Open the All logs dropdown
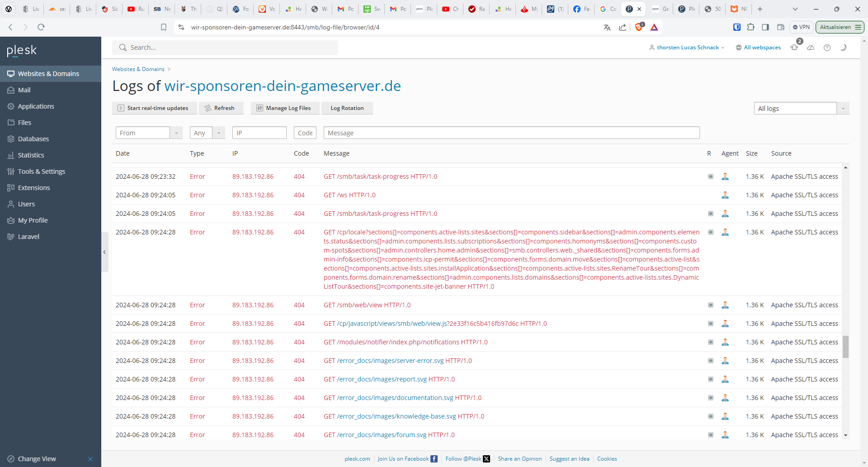868x467 pixels. (x=801, y=109)
